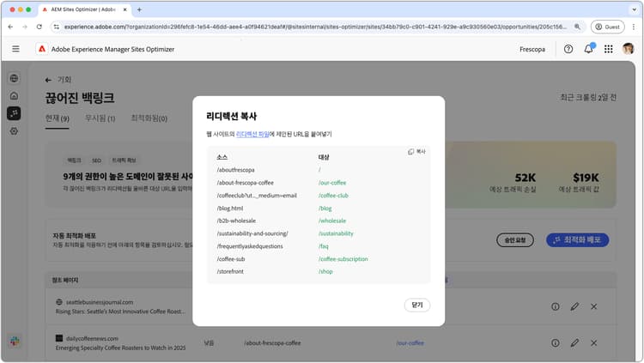644x363 pixels.
Task: Open the browser three-dot menu
Action: pyautogui.click(x=634, y=27)
